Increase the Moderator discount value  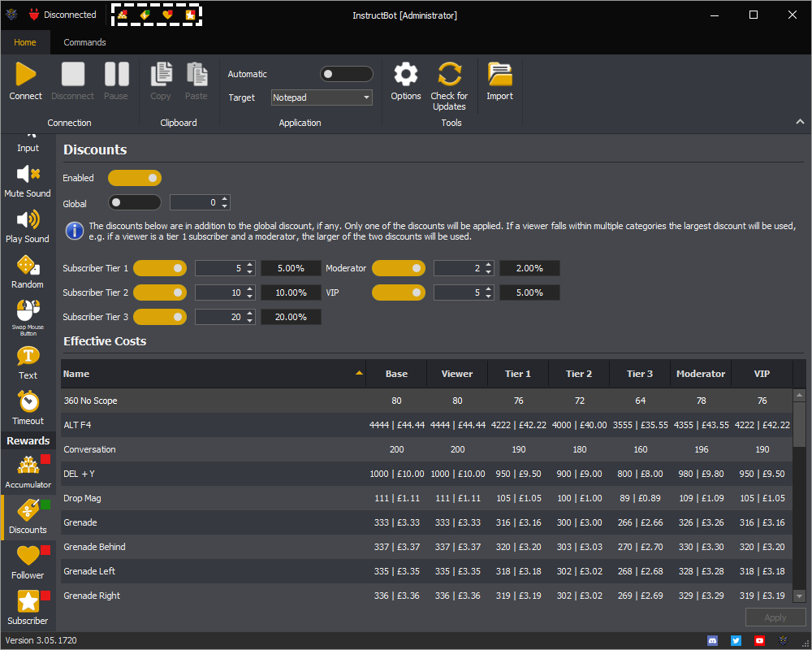tap(489, 265)
